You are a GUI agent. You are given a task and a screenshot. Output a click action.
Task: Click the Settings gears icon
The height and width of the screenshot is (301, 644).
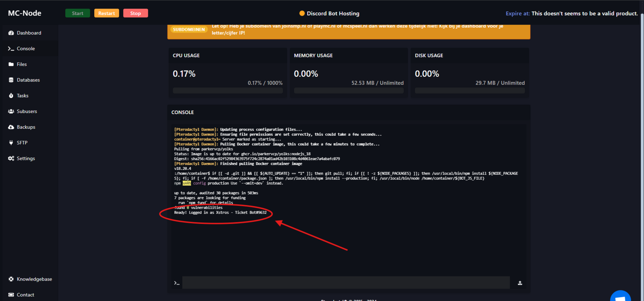(x=11, y=158)
